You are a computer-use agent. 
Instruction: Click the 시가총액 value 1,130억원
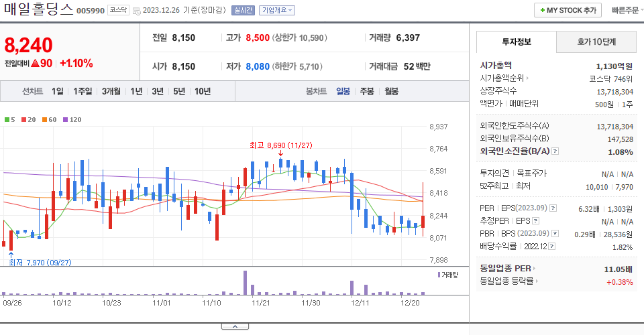coord(614,66)
